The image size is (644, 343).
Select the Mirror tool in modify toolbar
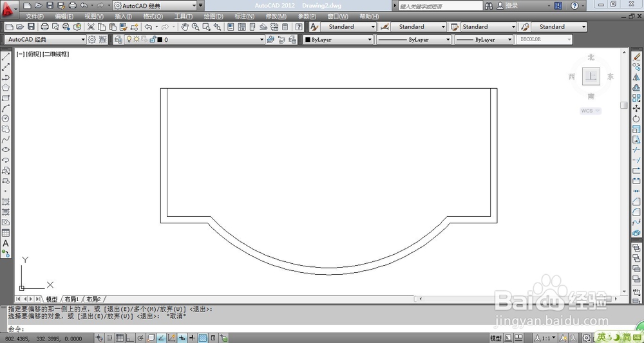pyautogui.click(x=636, y=77)
